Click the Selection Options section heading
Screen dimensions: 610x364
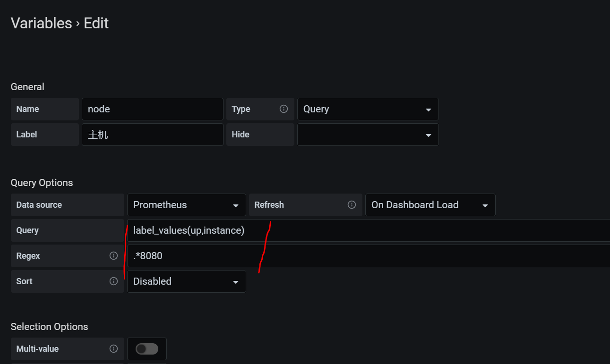50,327
